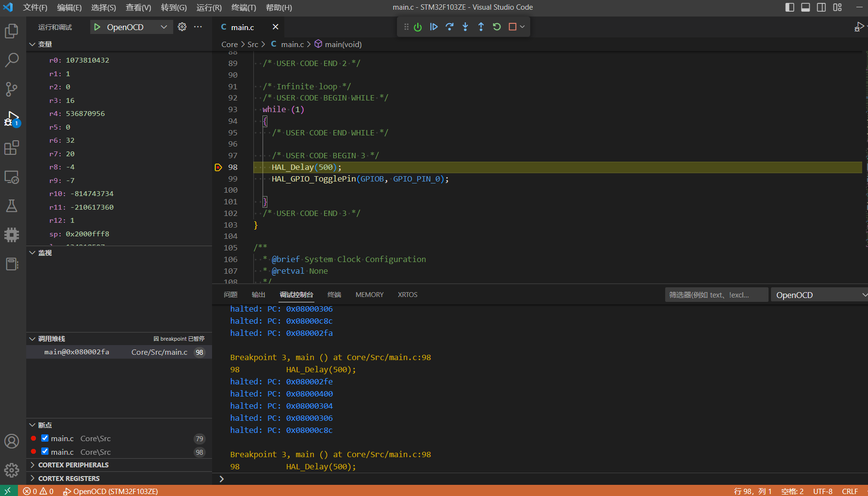Viewport: 868px width, 496px height.
Task: Close the main.c editor tab
Action: coord(275,27)
